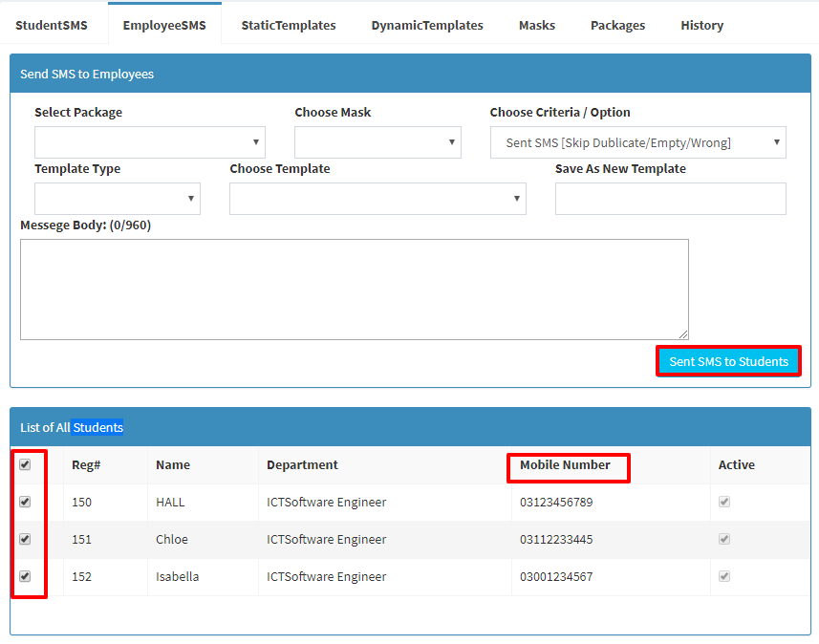Image resolution: width=819 pixels, height=644 pixels.
Task: Go to the DynamicTemplates tab
Action: (x=427, y=25)
